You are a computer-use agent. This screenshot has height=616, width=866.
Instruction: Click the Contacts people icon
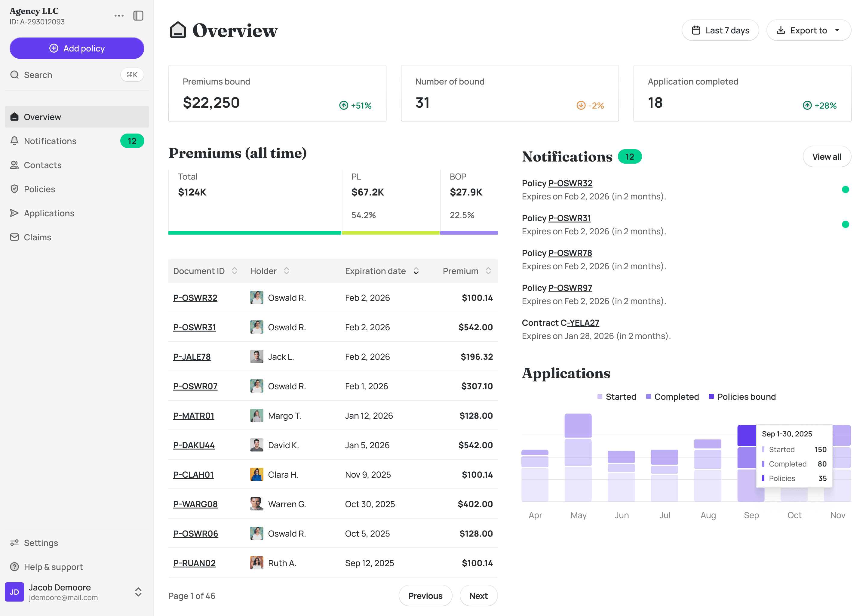pyautogui.click(x=14, y=165)
